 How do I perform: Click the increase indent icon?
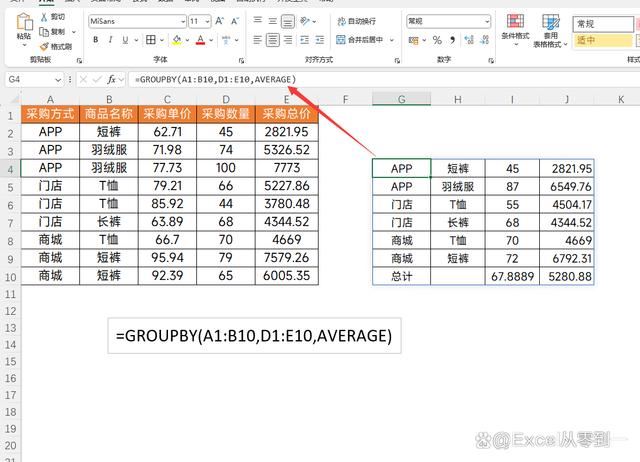pos(320,40)
